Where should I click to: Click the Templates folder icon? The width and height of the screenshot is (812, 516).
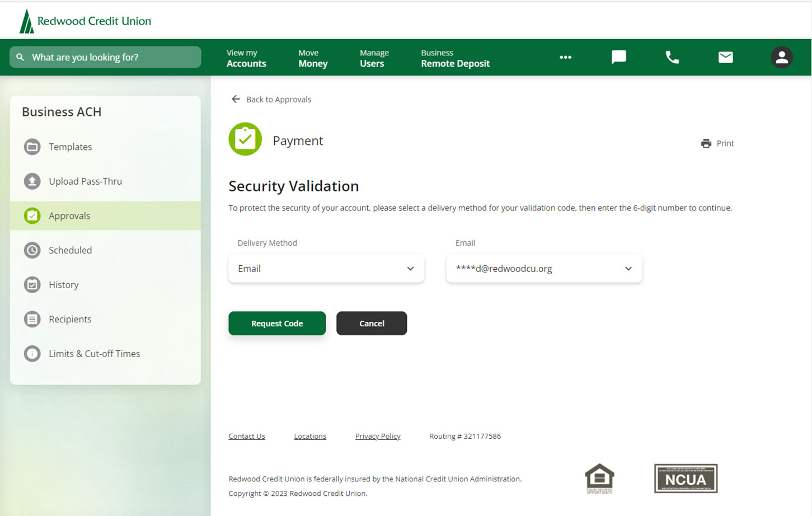point(32,147)
